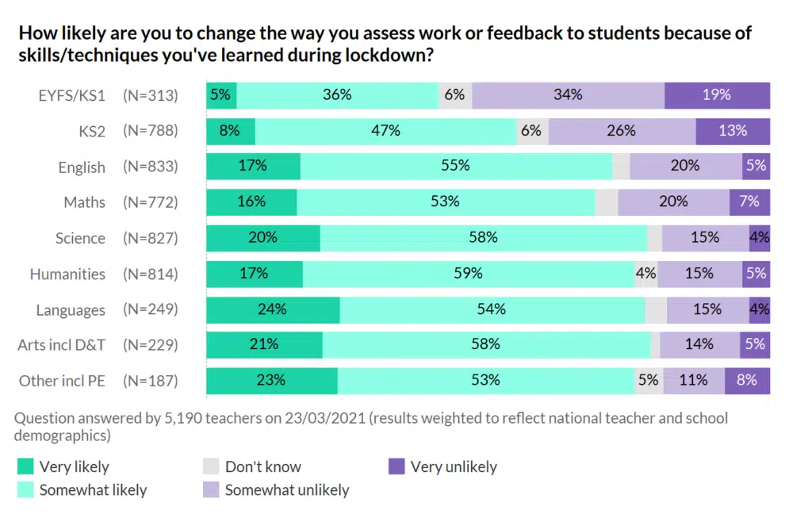The width and height of the screenshot is (812, 522).
Task: Select the Humanities row label
Action: pyautogui.click(x=67, y=274)
